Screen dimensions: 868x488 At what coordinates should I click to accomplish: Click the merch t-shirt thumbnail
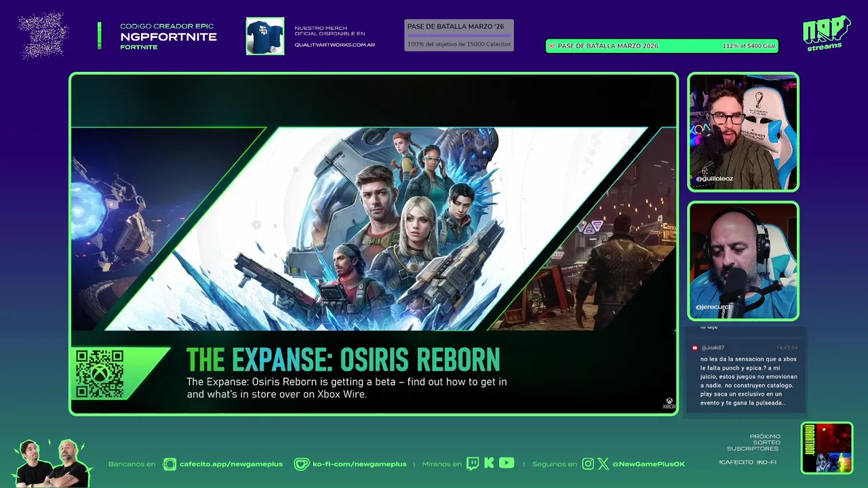tap(265, 36)
